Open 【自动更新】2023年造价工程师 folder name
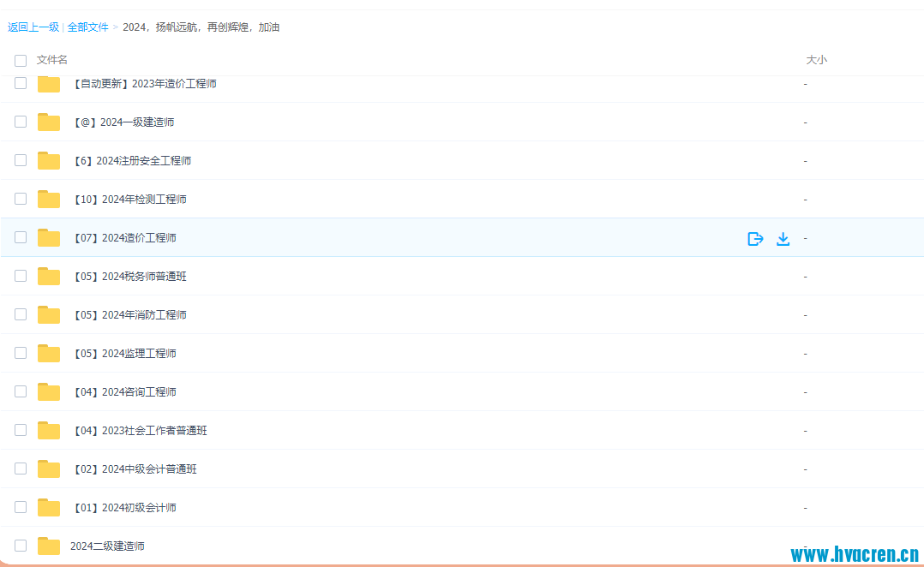The height and width of the screenshot is (567, 924). pos(145,84)
